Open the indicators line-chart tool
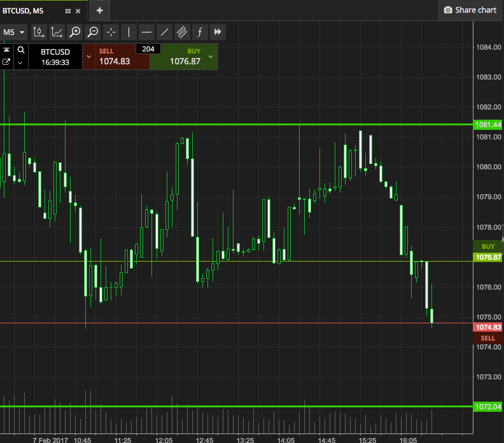This screenshot has height=443, width=504. (x=57, y=32)
